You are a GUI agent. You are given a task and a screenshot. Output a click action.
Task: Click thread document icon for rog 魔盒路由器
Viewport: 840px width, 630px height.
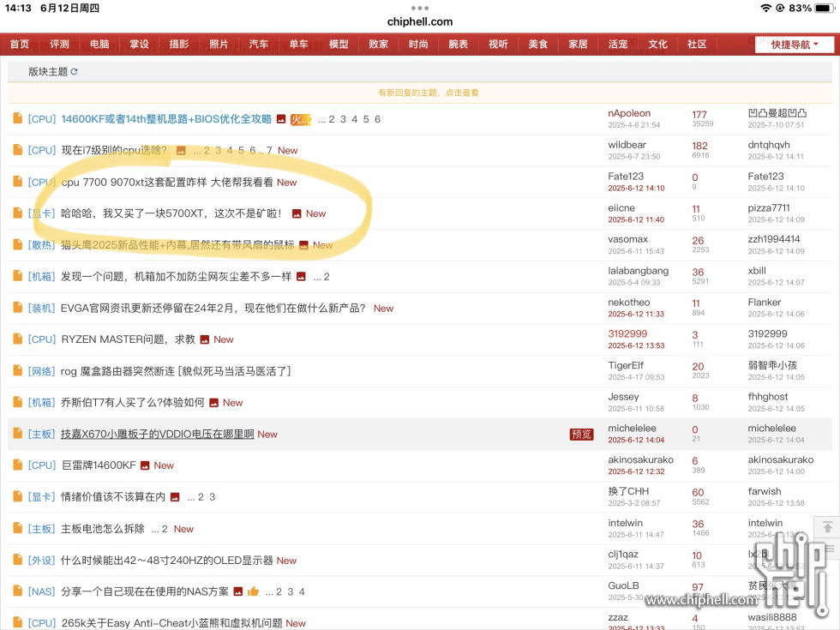point(18,370)
